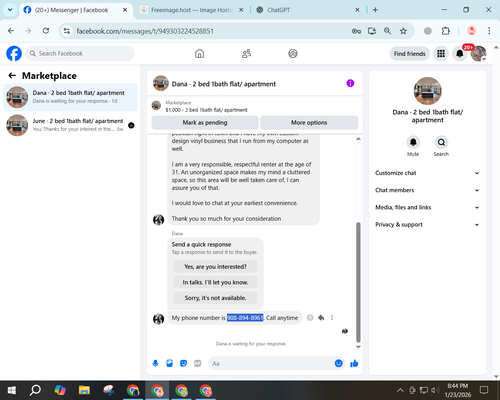
Task: Open the notifications bell in header
Action: [x=460, y=54]
